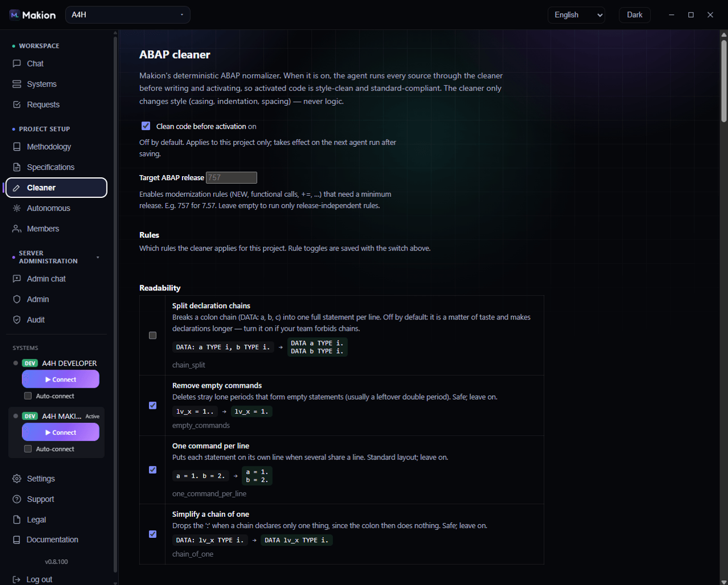Click the DEV badge of A4H DEVELOPER
Screen dimensions: 728x585
pyautogui.click(x=30, y=363)
